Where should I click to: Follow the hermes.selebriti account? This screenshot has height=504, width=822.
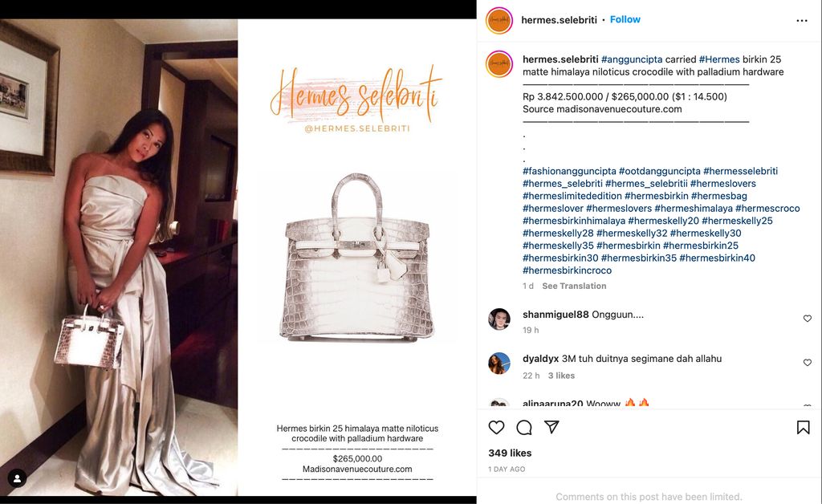(x=625, y=19)
